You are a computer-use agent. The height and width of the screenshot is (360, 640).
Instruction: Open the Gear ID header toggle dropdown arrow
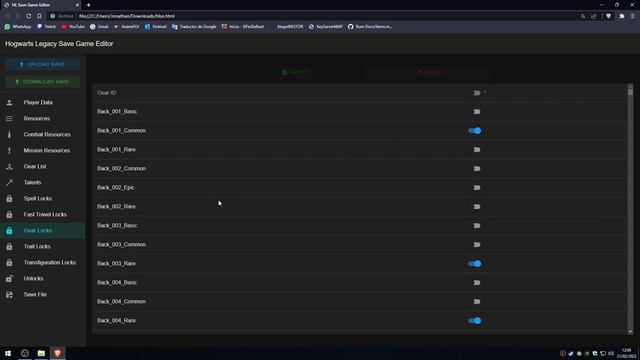(x=485, y=93)
